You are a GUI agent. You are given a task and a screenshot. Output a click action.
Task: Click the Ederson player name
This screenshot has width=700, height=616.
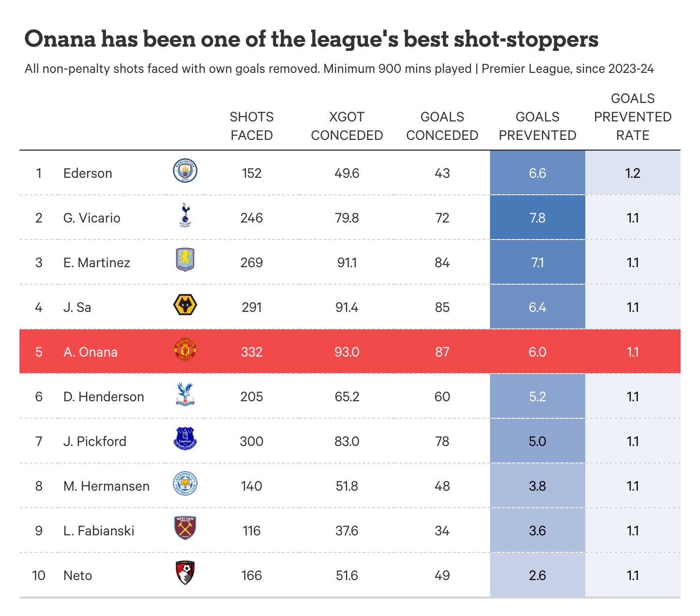point(87,173)
